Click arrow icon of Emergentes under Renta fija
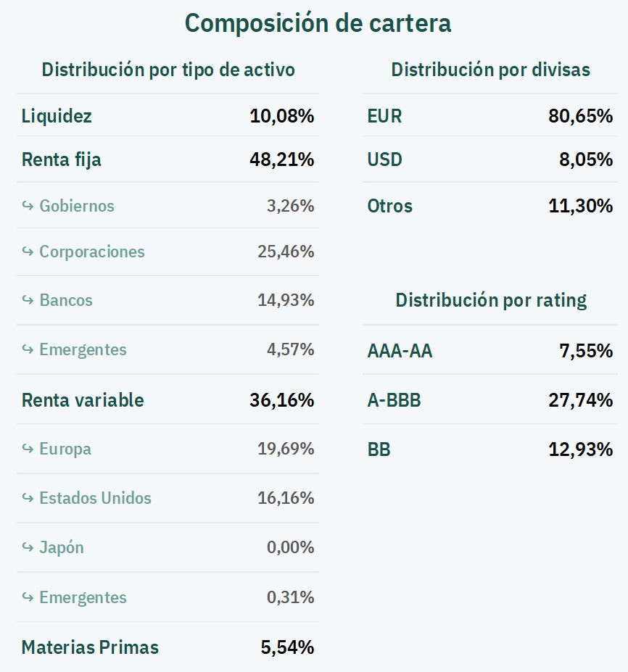628x672 pixels. click(28, 349)
